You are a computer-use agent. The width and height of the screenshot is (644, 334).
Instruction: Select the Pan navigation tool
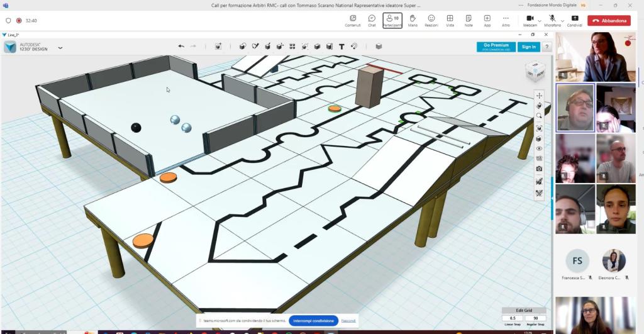(539, 96)
